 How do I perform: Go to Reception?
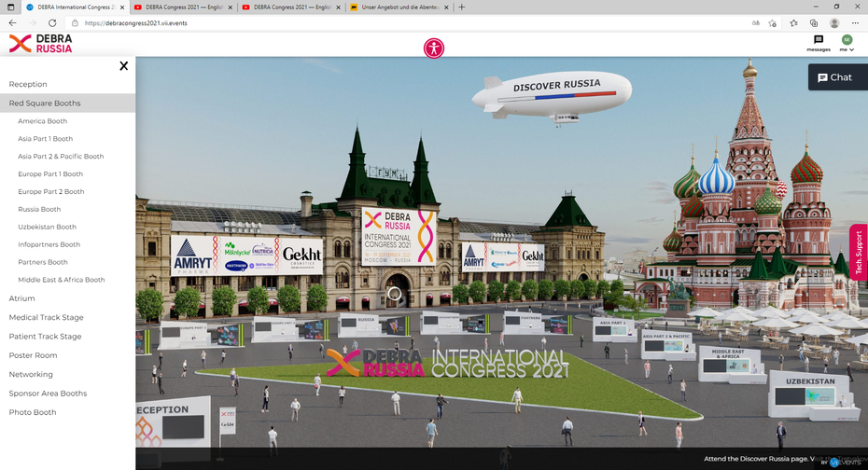click(x=28, y=84)
